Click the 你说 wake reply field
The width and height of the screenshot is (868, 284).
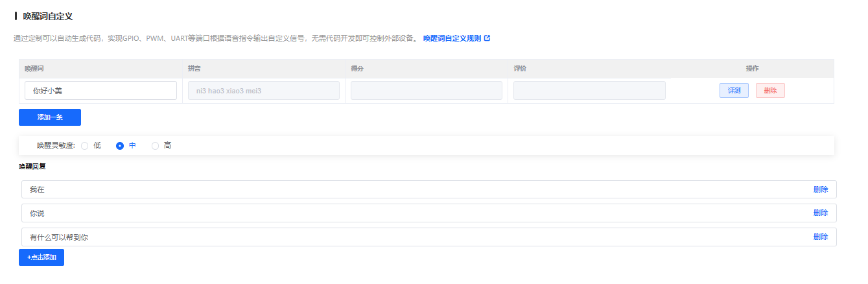click(x=415, y=213)
